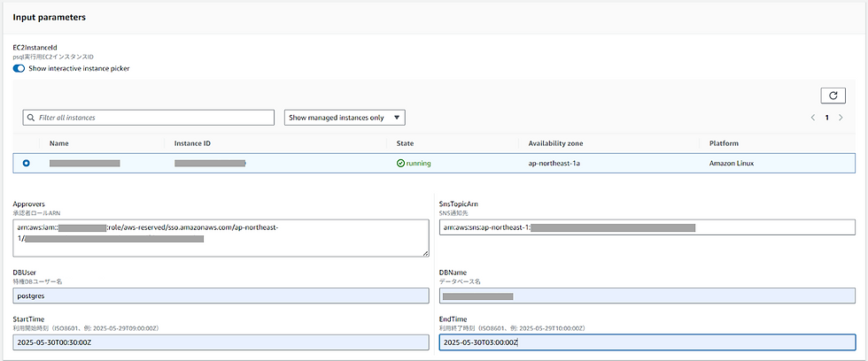Sort by Name column header

[x=59, y=143]
